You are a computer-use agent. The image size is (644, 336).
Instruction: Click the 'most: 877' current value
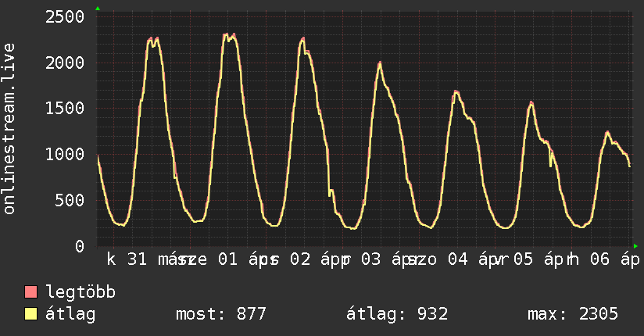point(223,314)
